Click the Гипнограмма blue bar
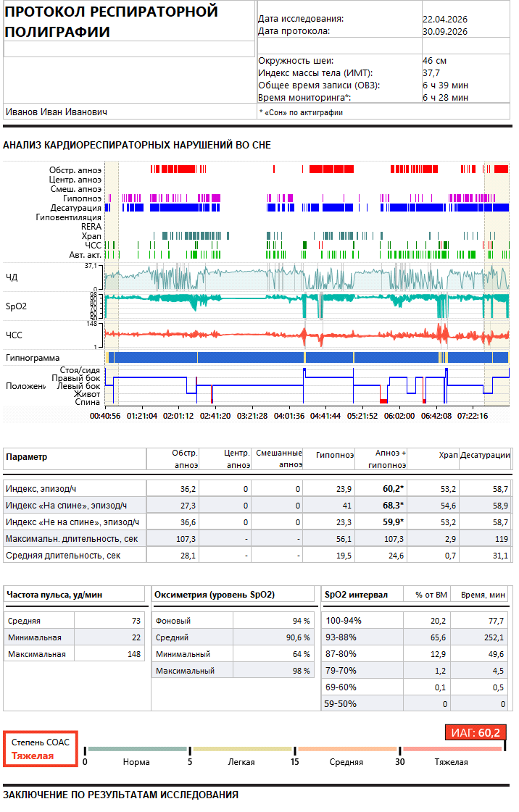519x812 pixels. coord(307,357)
